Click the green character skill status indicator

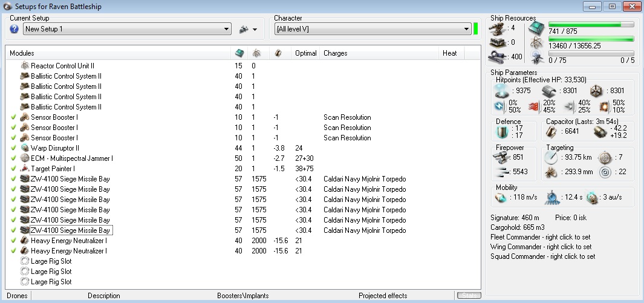476,28
